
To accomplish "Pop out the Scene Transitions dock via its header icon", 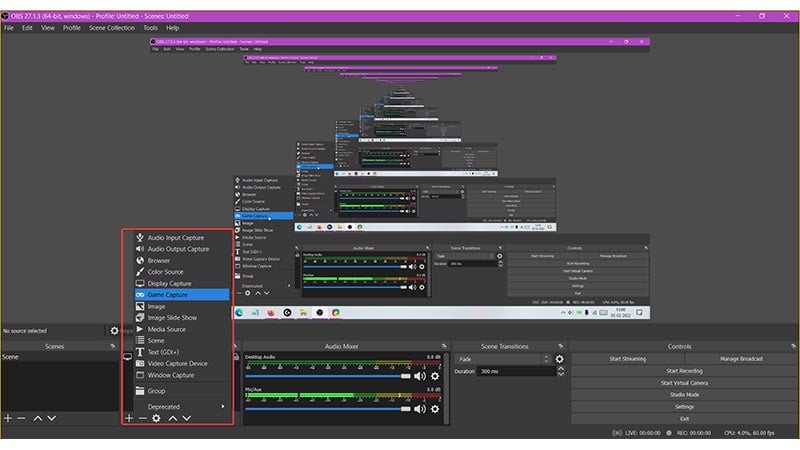I will coord(561,346).
